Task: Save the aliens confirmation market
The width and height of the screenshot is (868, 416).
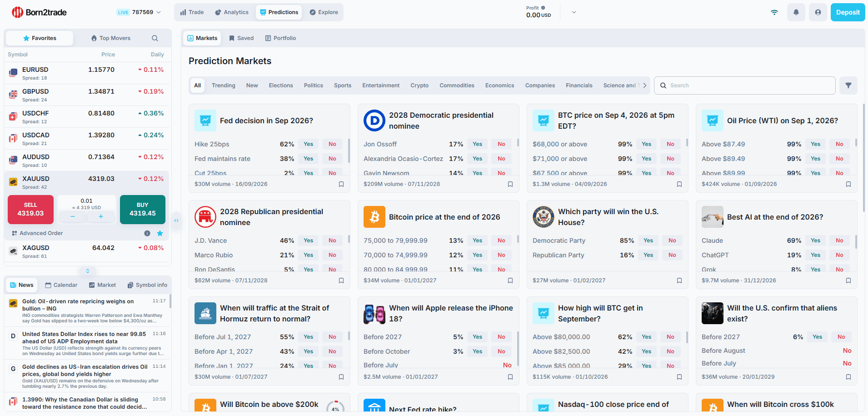Action: click(848, 377)
